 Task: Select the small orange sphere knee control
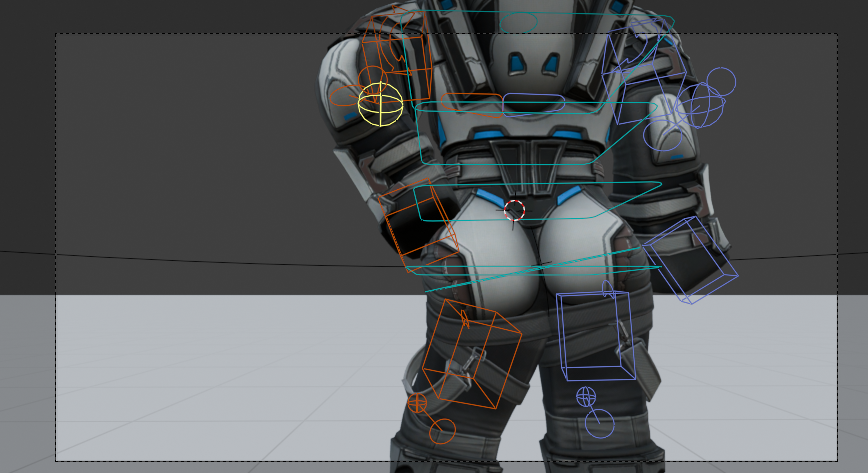[x=417, y=403]
